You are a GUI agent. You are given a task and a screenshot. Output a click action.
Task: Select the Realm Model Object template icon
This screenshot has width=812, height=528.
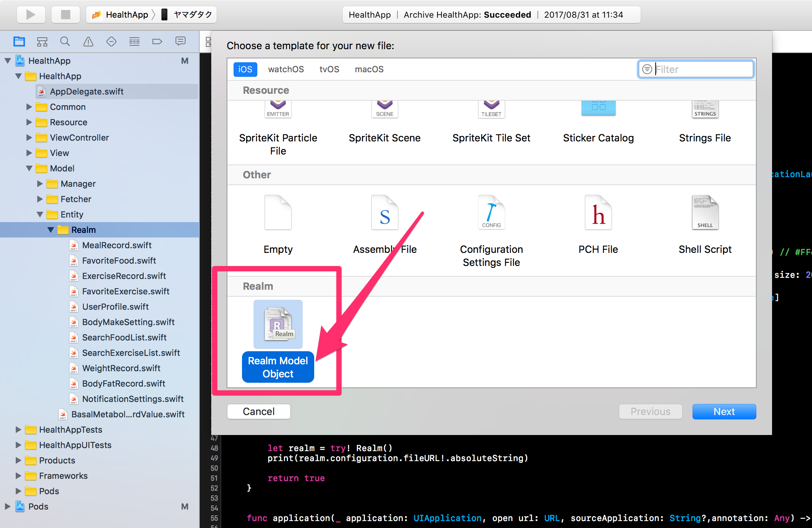click(278, 324)
